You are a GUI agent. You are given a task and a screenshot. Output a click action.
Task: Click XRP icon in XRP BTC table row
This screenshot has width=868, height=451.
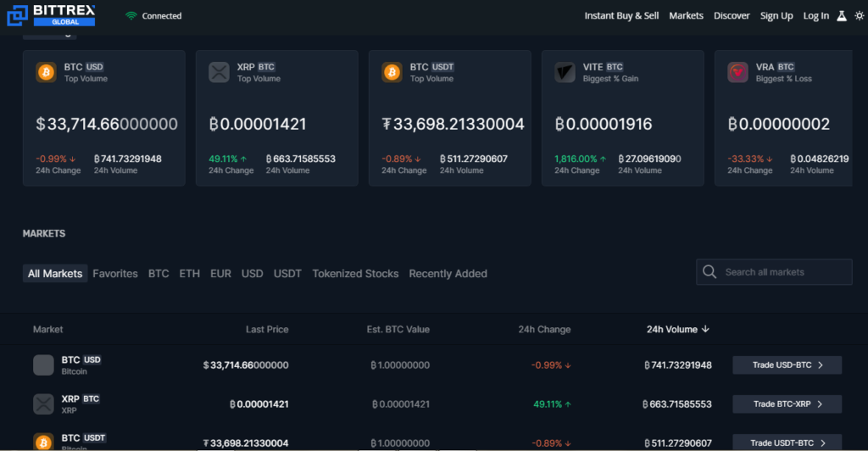pos(43,404)
